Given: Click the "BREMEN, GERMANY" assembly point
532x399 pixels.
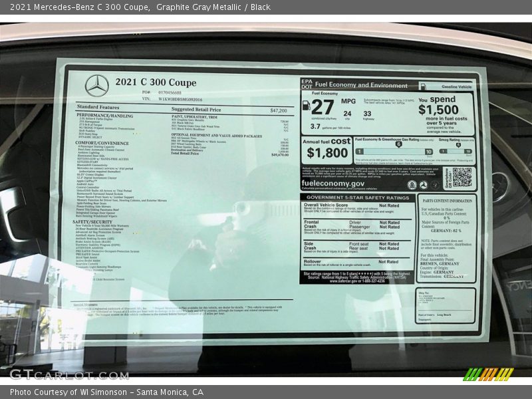Looking at the screenshot, I should (x=440, y=263).
